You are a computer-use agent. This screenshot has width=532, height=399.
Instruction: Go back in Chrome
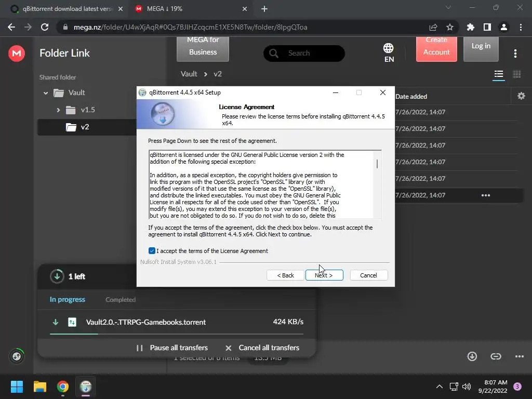click(11, 27)
